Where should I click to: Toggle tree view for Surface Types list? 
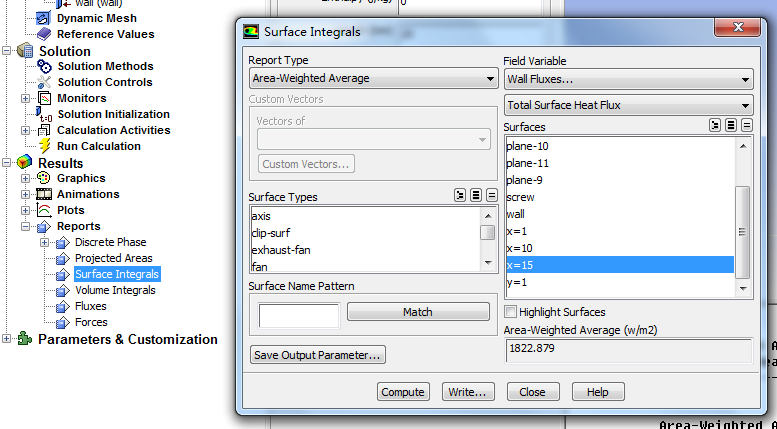coord(460,195)
